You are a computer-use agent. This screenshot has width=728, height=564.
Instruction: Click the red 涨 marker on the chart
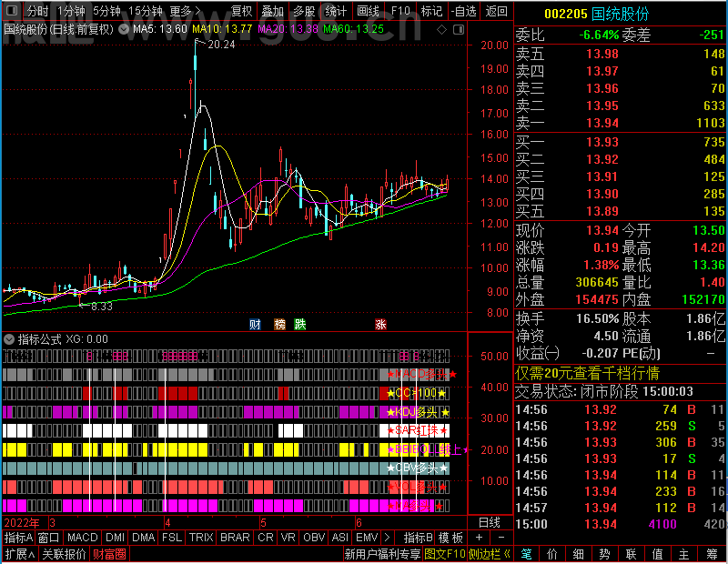380,324
